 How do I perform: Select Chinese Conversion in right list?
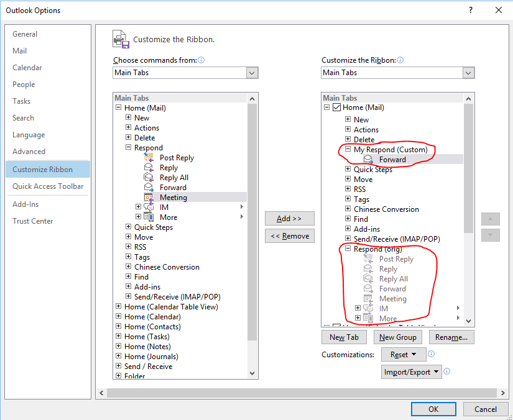386,209
